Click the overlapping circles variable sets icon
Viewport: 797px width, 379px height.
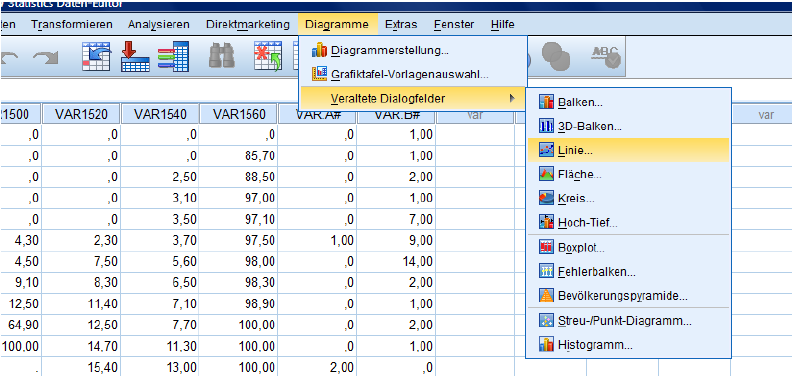[556, 56]
